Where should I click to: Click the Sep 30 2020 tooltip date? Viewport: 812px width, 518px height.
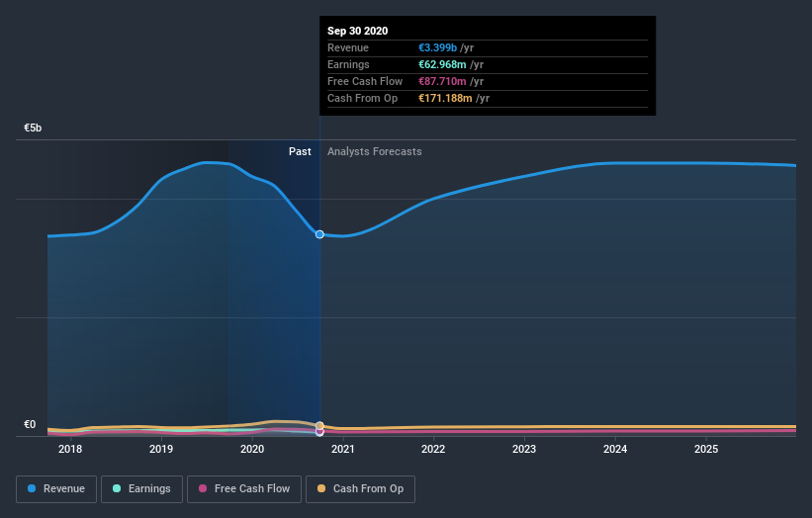pyautogui.click(x=357, y=31)
